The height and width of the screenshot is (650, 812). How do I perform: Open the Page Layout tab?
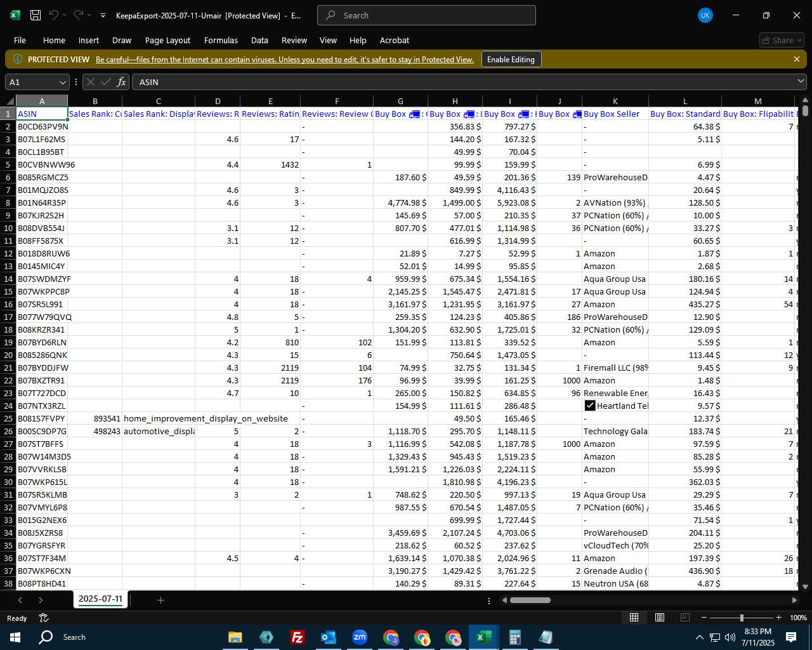click(x=167, y=40)
